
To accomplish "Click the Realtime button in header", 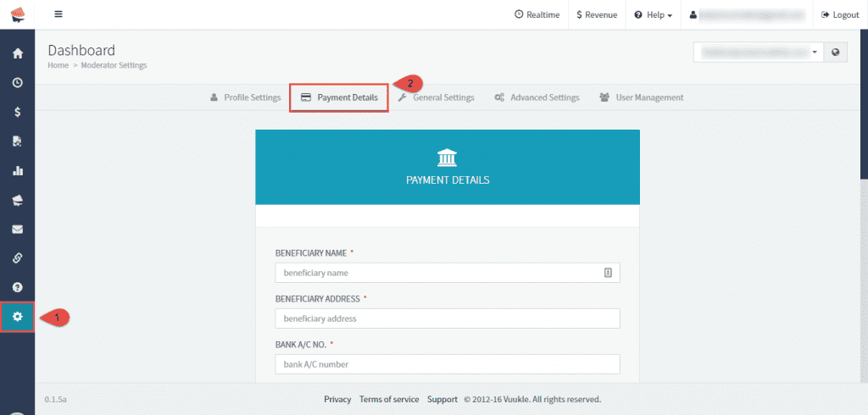I will click(537, 15).
